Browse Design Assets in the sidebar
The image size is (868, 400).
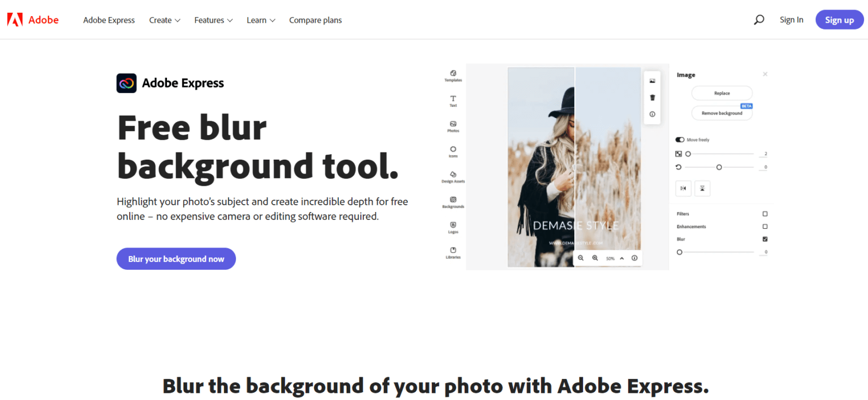(x=453, y=178)
